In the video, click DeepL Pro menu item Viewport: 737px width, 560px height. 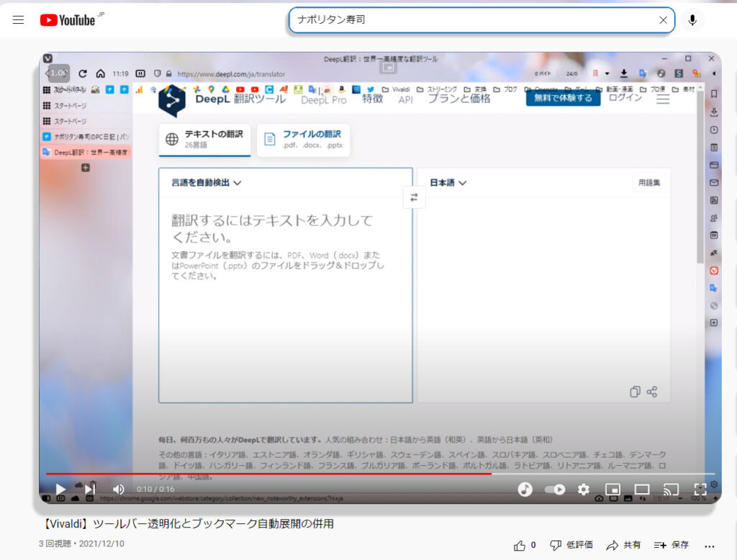pos(323,99)
